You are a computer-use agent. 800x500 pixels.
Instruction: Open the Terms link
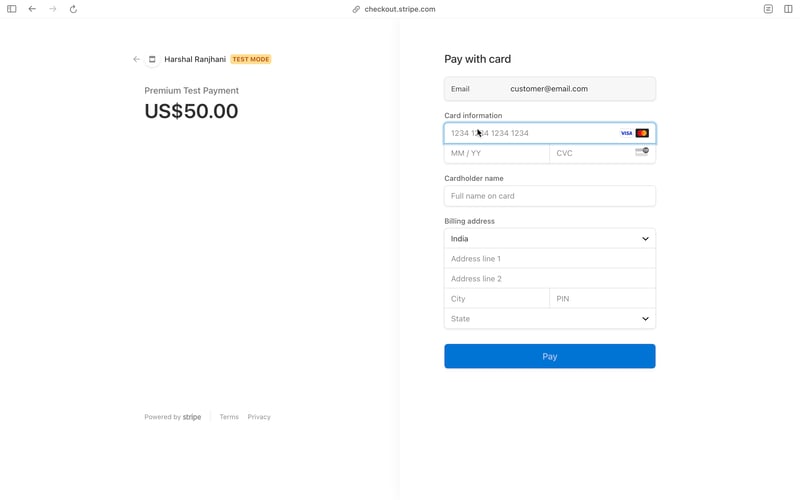pyautogui.click(x=229, y=417)
